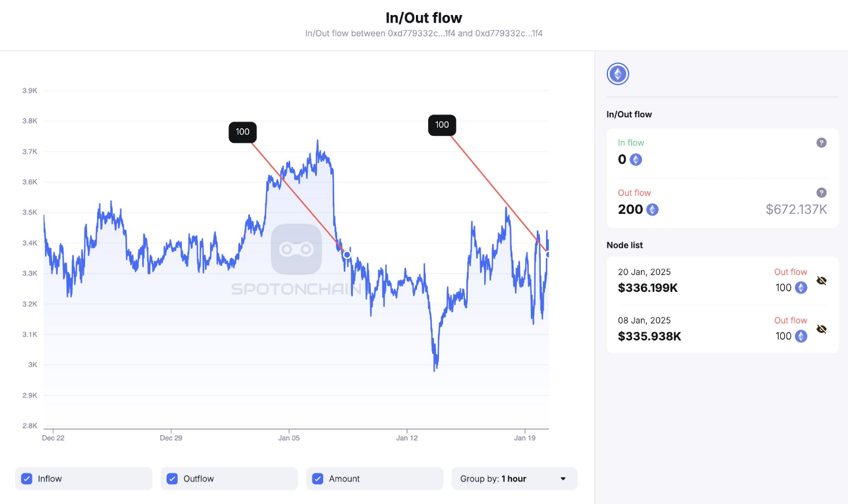Viewport: 848px width, 504px height.
Task: Hide the 20 Jan, 2025 node
Action: tap(821, 281)
